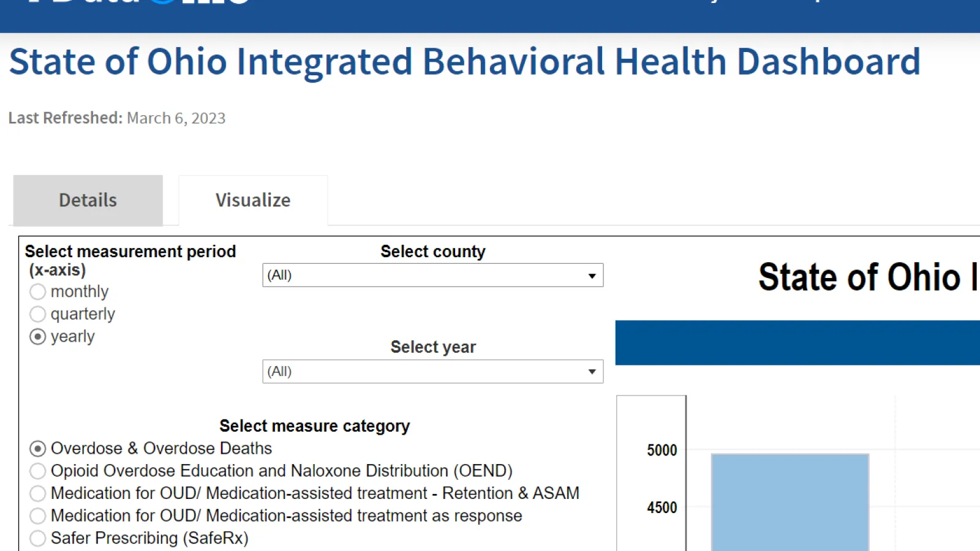This screenshot has height=551, width=980.
Task: Choose the yearly measurement period
Action: pyautogui.click(x=38, y=337)
